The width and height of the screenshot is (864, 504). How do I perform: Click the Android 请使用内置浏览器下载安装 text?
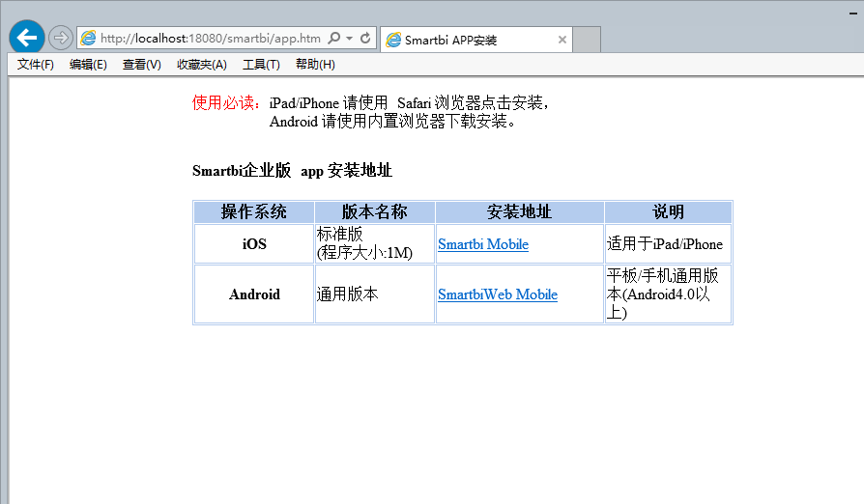point(393,122)
